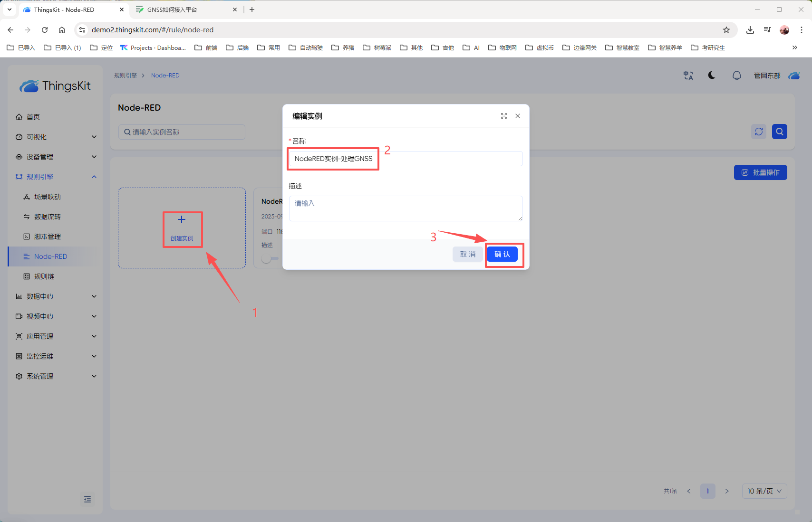
Task: Click the 取消 button
Action: click(467, 254)
